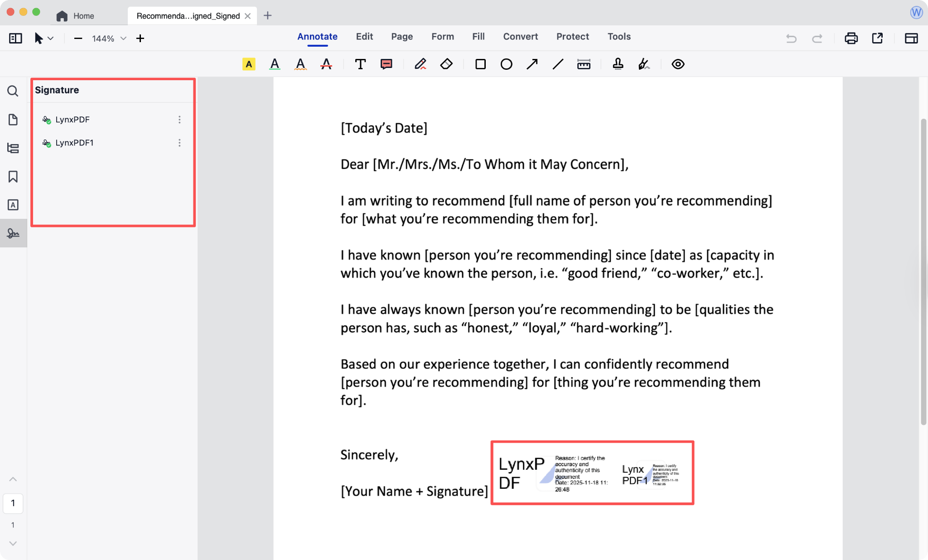Go to the Home tab
928x560 pixels.
76,16
